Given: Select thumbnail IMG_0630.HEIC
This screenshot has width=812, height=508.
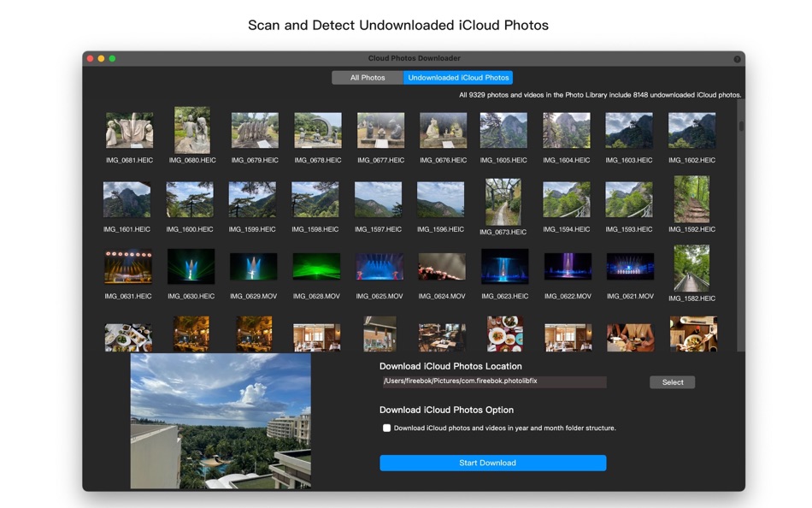Looking at the screenshot, I should [191, 267].
